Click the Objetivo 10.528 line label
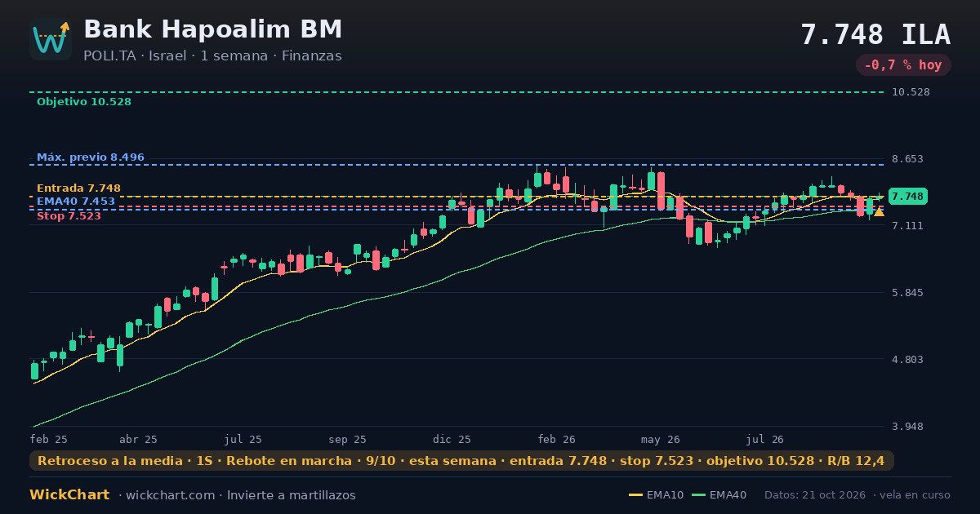 pyautogui.click(x=84, y=102)
